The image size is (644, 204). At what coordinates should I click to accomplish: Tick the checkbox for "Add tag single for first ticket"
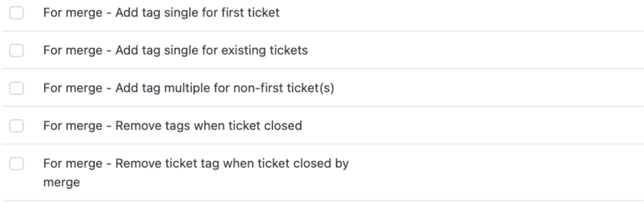[16, 13]
